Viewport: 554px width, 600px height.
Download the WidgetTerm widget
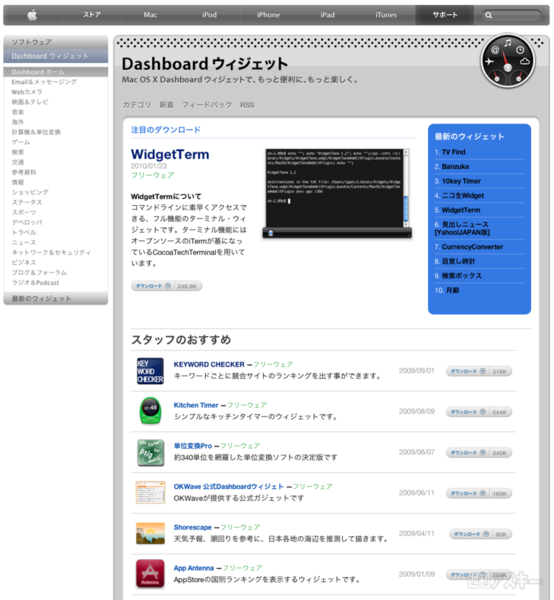166,286
